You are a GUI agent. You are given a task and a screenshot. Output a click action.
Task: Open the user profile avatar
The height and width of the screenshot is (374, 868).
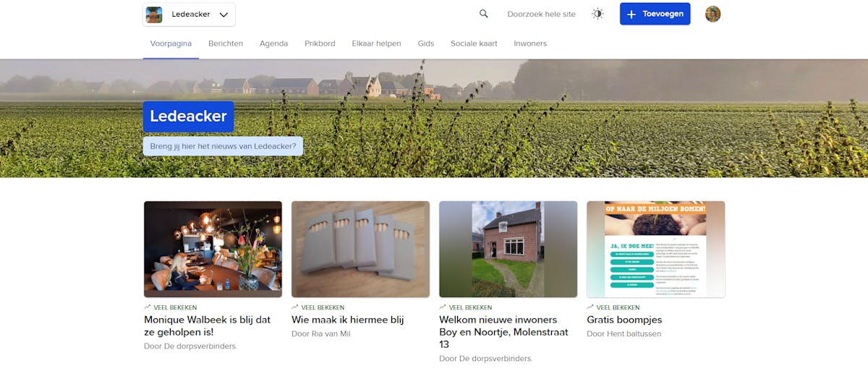point(713,14)
